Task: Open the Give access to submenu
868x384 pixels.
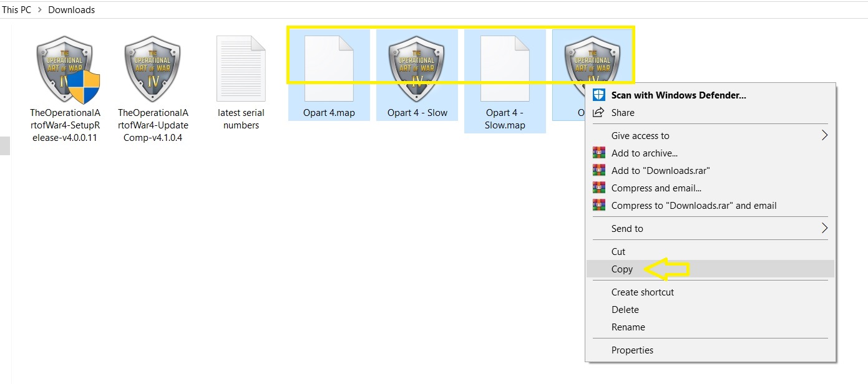Action: 710,135
